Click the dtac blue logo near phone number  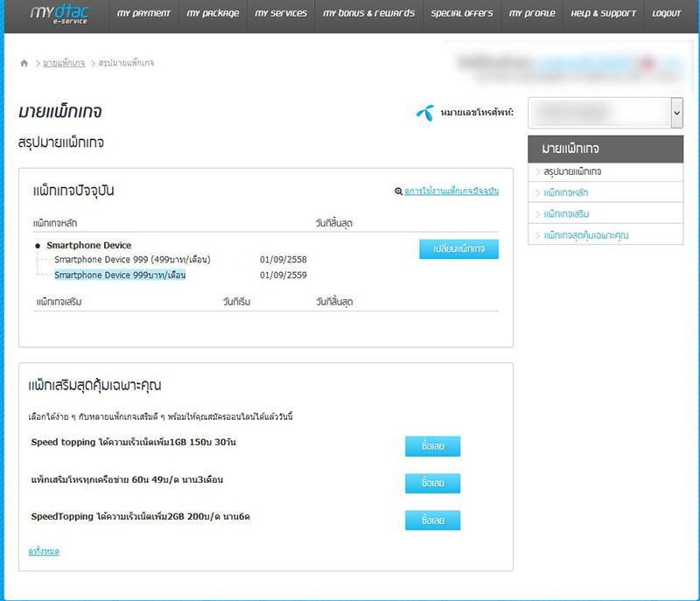click(425, 113)
